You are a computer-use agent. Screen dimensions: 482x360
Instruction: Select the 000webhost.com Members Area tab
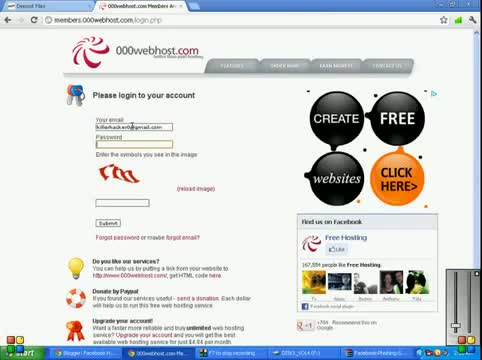coord(142,6)
